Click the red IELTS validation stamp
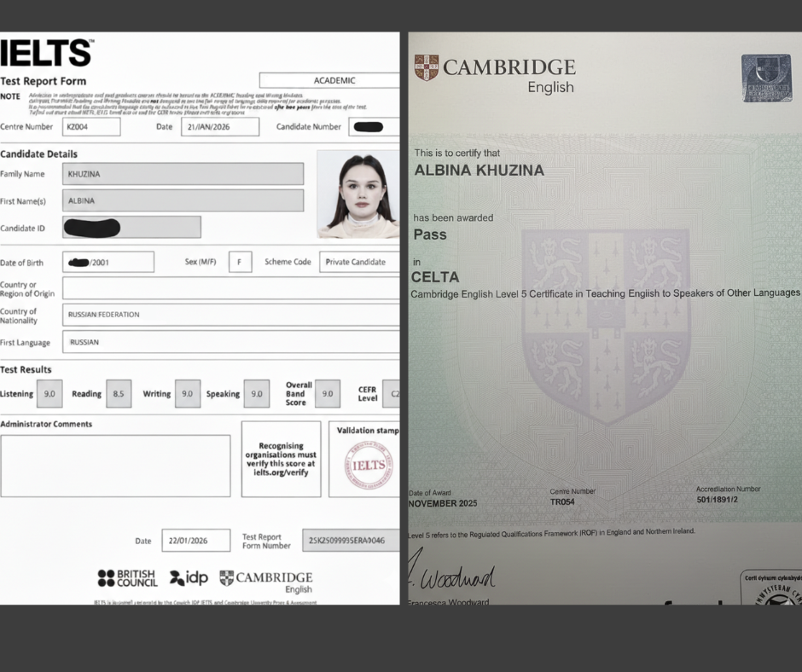The width and height of the screenshot is (802, 672). click(x=369, y=465)
